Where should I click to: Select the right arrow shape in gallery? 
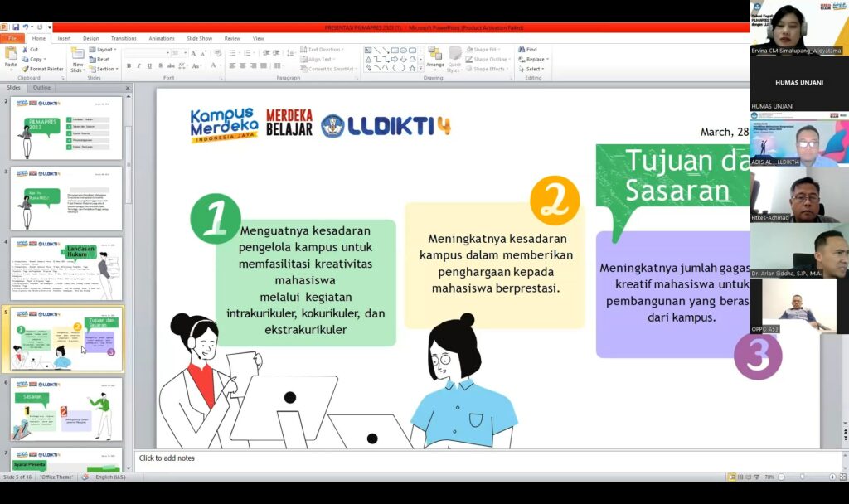click(395, 59)
